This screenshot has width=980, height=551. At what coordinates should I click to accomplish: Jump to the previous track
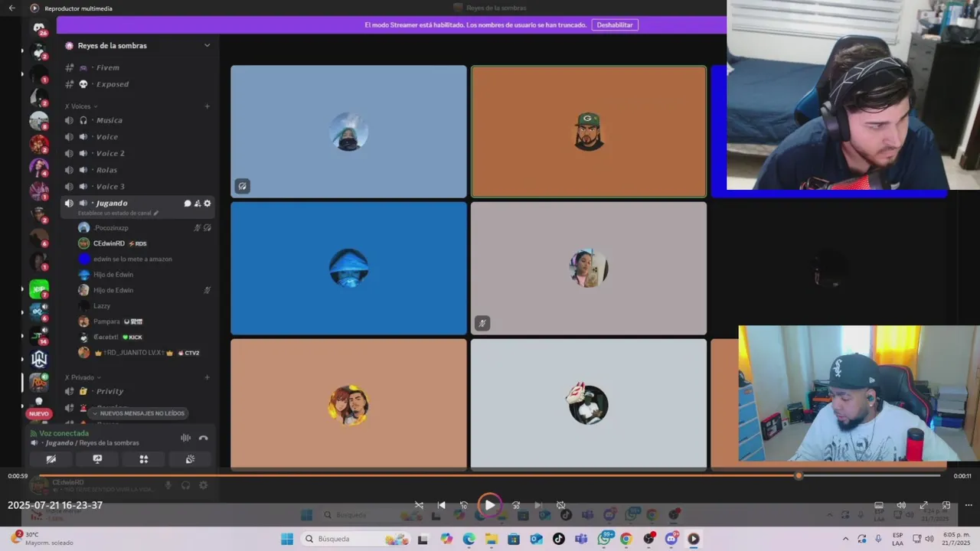pyautogui.click(x=442, y=505)
